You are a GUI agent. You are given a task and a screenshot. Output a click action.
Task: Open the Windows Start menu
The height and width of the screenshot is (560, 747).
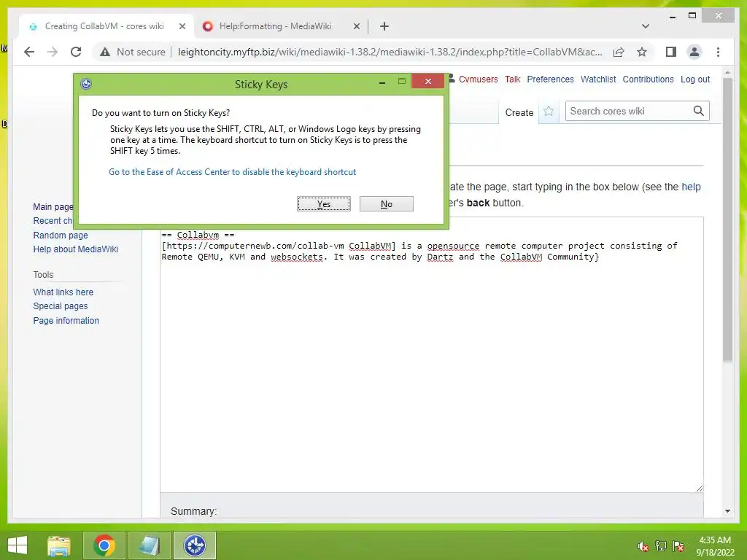point(18,545)
